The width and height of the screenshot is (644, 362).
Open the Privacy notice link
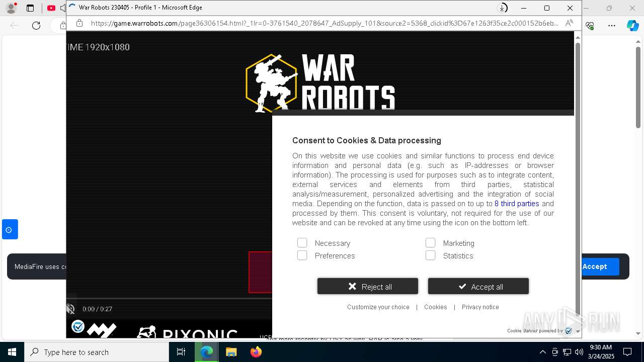(480, 307)
